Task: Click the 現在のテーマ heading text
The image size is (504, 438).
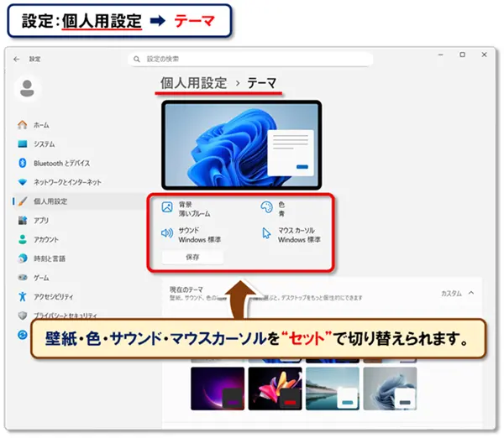Action: click(x=186, y=289)
